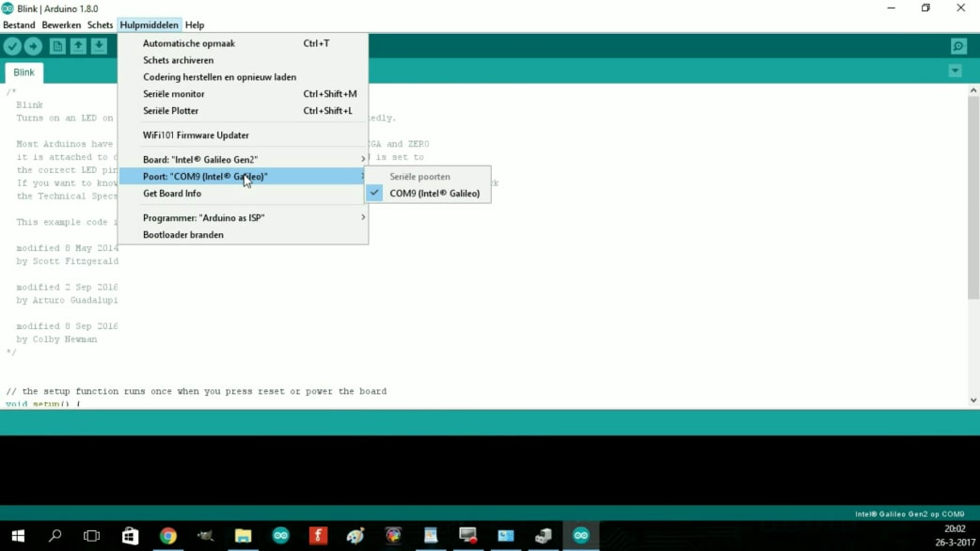
Task: Click the active Arduino taskbar icon
Action: (580, 535)
